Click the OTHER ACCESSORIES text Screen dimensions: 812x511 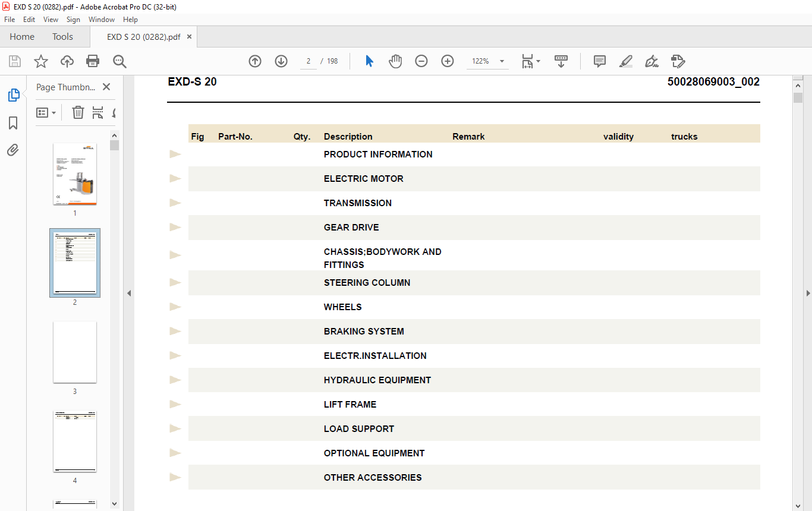[373, 478]
